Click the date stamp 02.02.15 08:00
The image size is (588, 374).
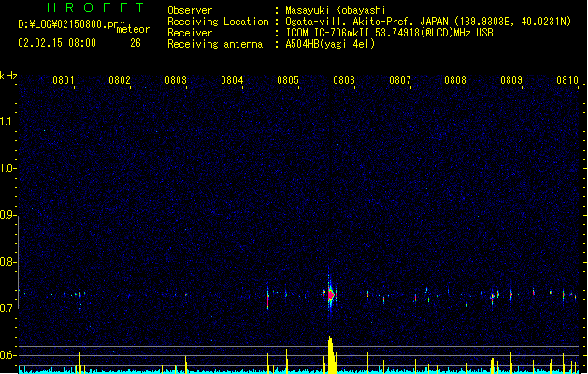57,43
